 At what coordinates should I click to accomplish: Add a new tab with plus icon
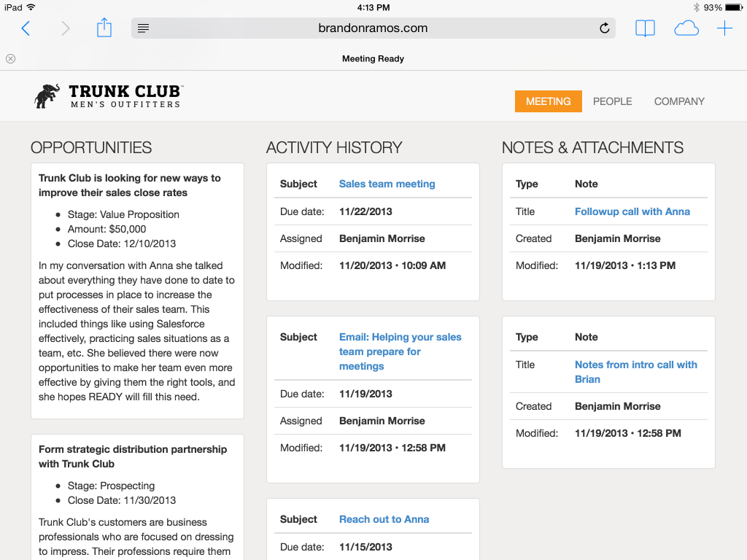724,28
